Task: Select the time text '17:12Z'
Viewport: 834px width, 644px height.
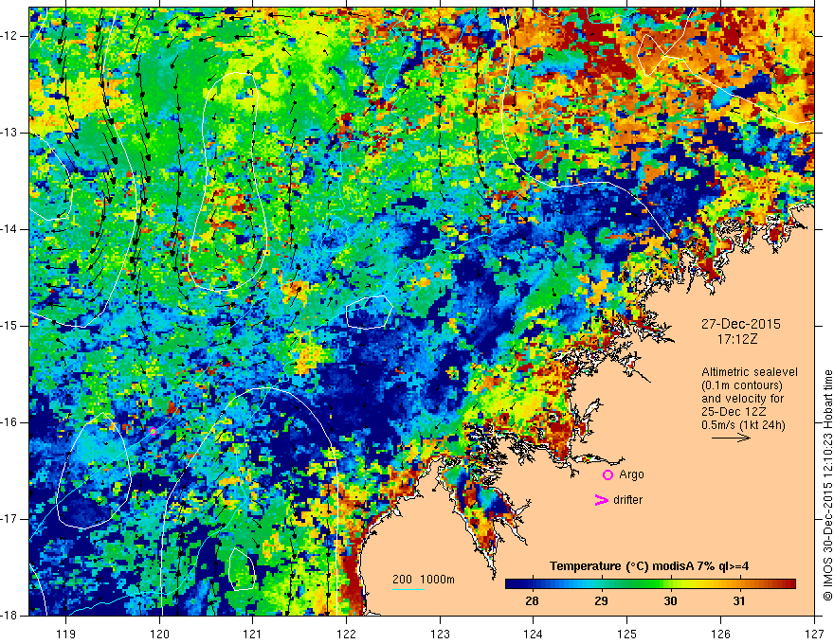Action: pyautogui.click(x=736, y=339)
